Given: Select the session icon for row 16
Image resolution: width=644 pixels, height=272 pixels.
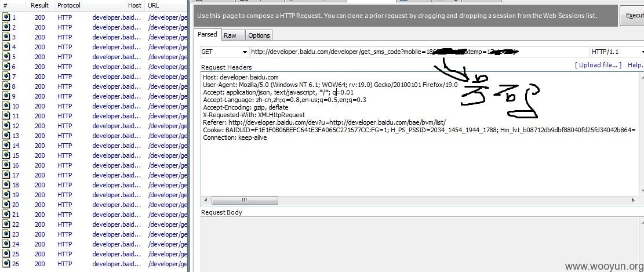Looking at the screenshot, I should pyautogui.click(x=6, y=165).
